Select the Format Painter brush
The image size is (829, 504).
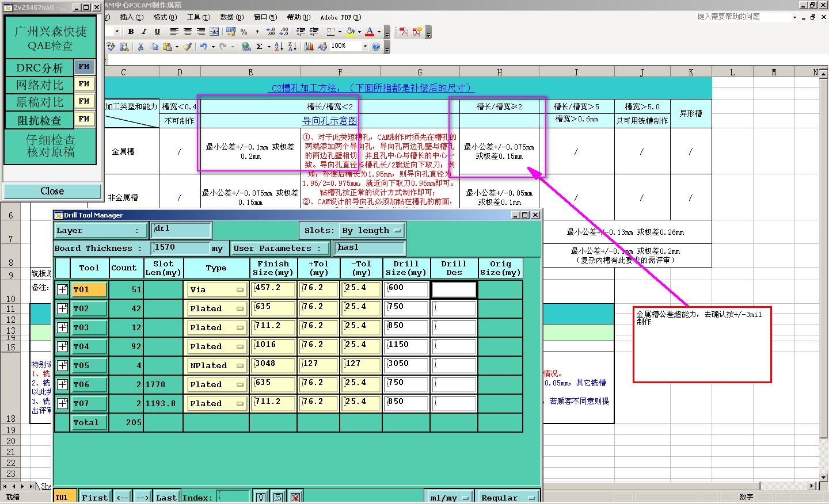pyautogui.click(x=187, y=47)
